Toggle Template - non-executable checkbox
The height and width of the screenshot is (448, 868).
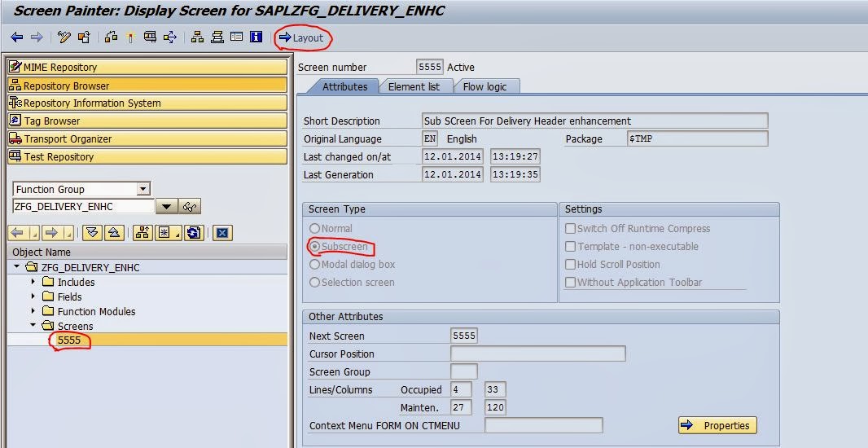pyautogui.click(x=570, y=247)
